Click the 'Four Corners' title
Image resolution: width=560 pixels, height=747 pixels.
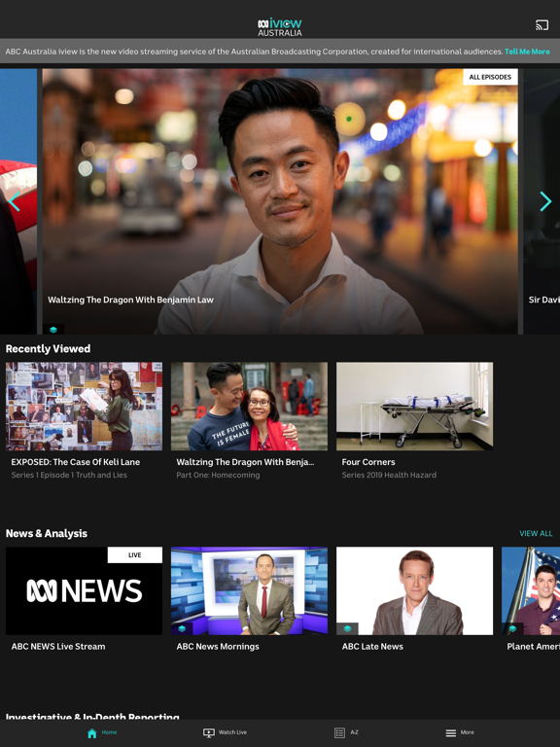(368, 462)
